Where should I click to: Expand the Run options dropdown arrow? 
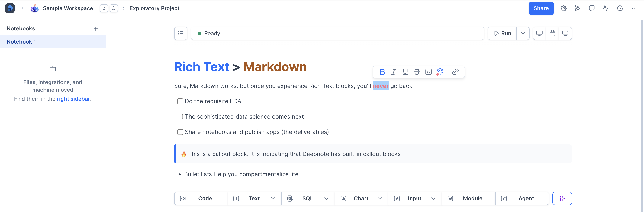tap(523, 33)
